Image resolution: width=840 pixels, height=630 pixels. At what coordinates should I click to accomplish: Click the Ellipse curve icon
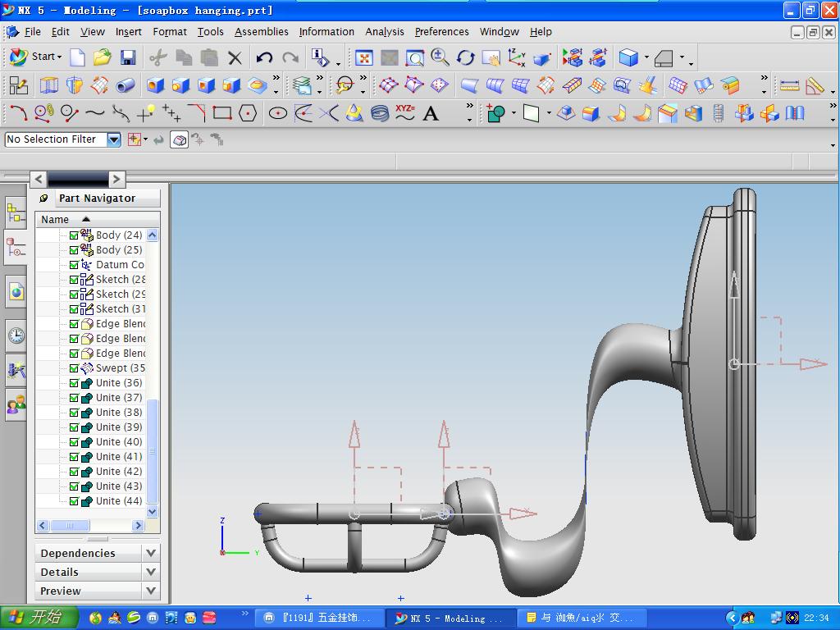tap(277, 113)
